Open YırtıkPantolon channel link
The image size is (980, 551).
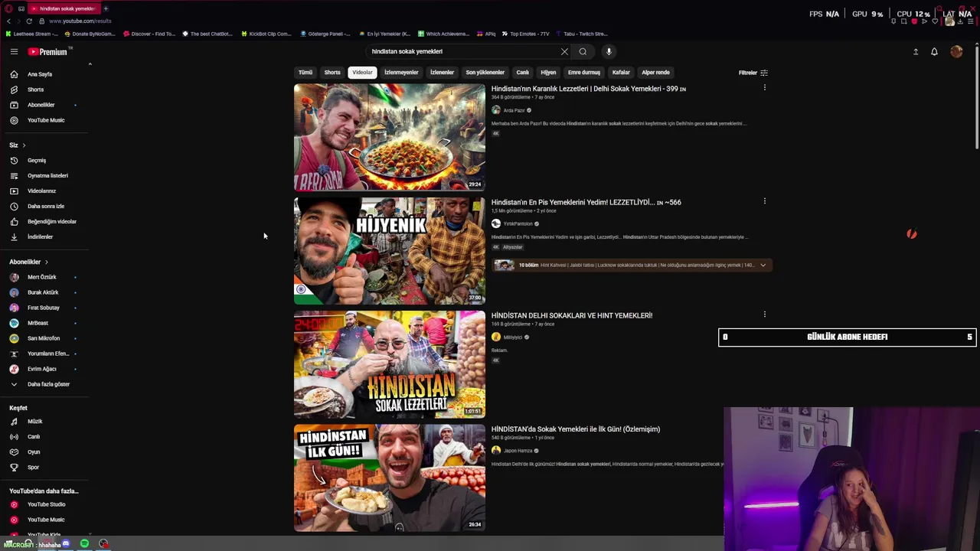518,223
